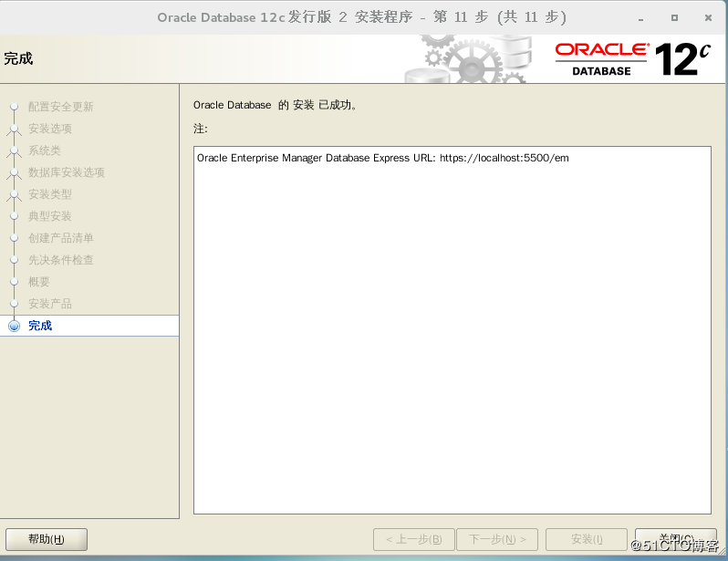This screenshot has width=728, height=561.
Task: Select the 先决条件检查 step
Action: (x=61, y=260)
